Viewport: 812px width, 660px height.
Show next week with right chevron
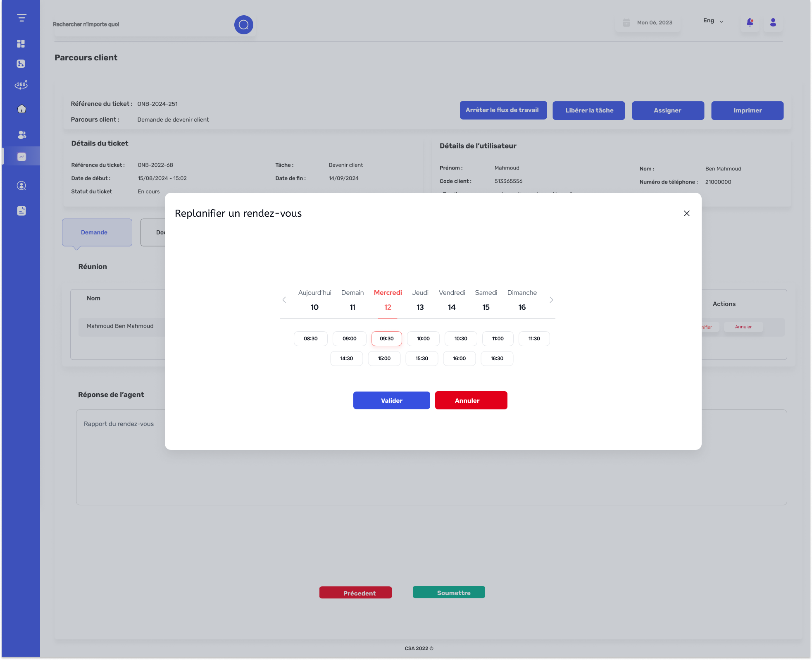click(x=551, y=300)
